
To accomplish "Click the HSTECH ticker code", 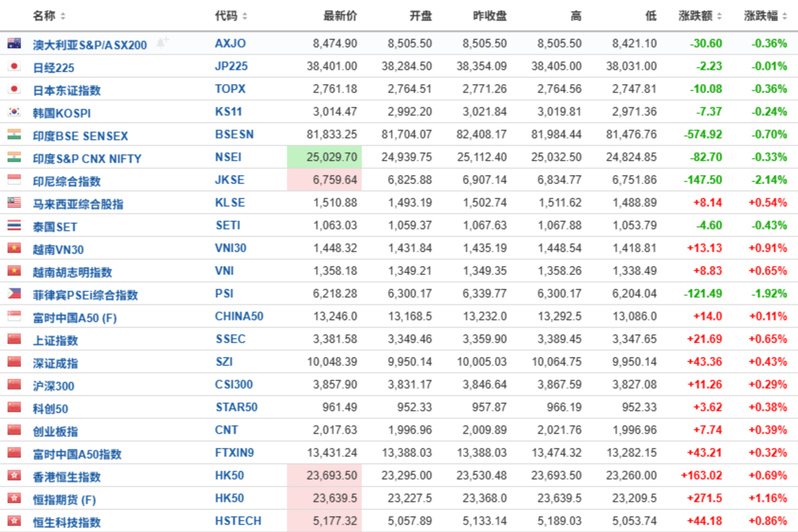I will coord(238,521).
